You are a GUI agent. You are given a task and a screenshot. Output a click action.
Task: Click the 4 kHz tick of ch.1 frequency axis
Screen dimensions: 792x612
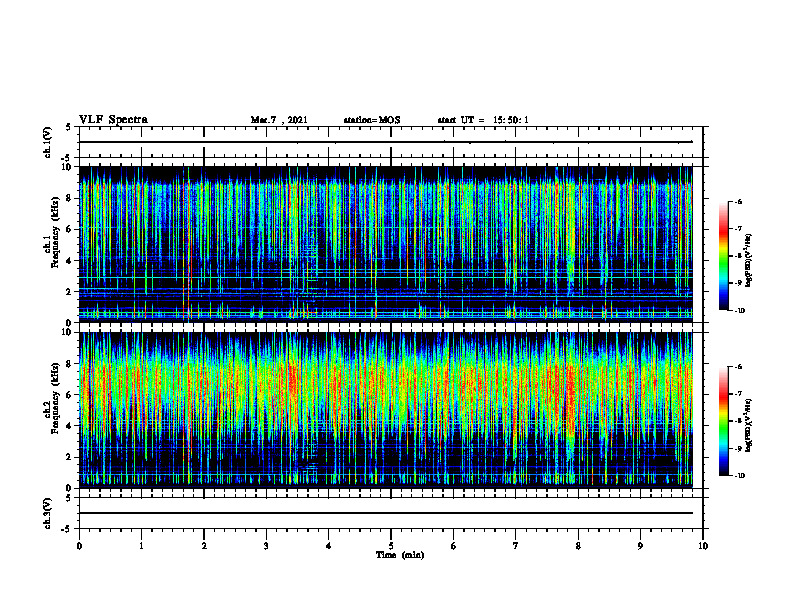point(70,261)
